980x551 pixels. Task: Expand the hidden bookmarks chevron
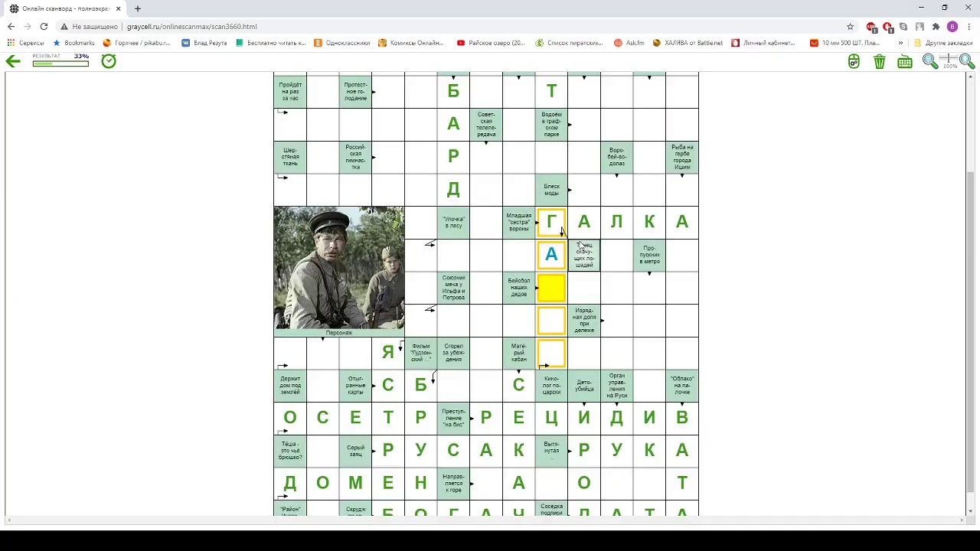click(900, 43)
